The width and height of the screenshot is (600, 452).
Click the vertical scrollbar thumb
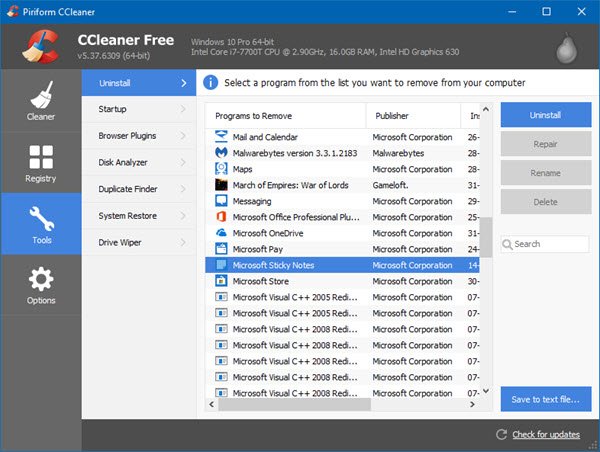(x=486, y=237)
